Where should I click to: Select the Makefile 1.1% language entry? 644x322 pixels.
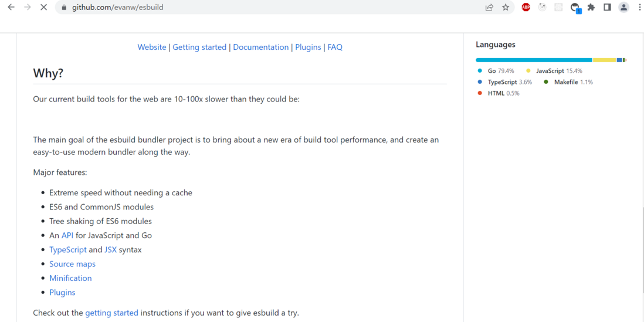point(568,82)
